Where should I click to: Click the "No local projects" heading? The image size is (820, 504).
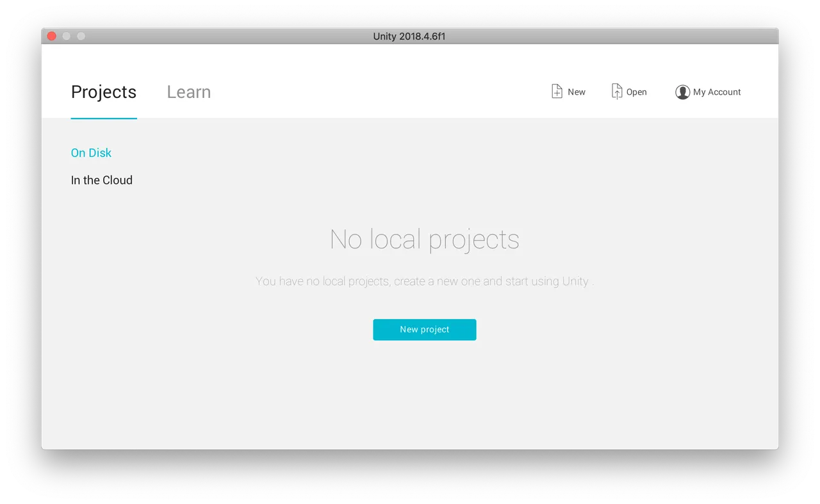[424, 240]
